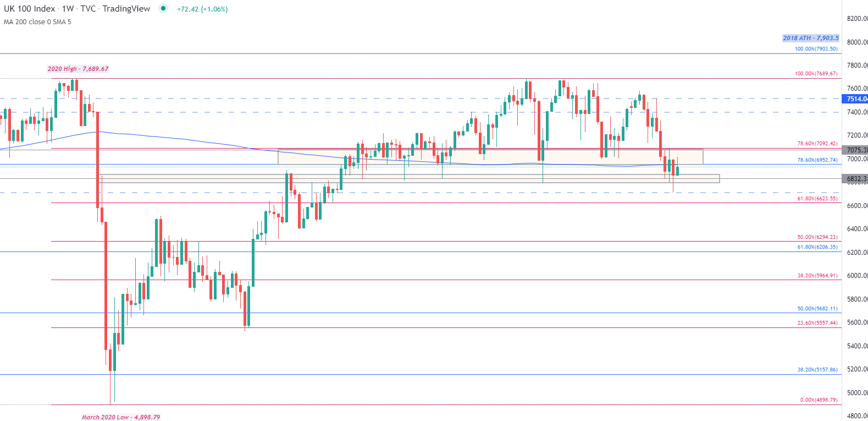Select the 2020 High - 7,689.67 label

pos(78,69)
